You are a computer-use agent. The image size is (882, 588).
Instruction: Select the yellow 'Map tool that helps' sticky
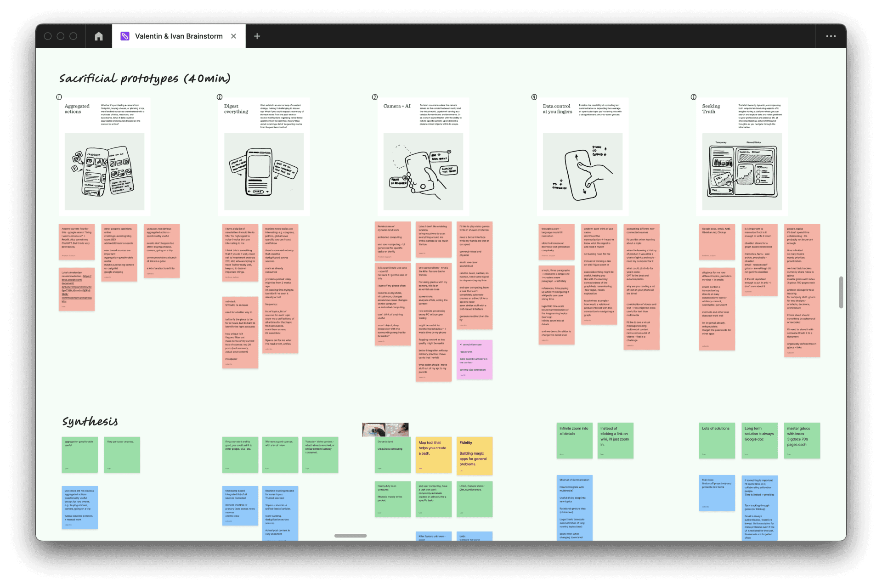(x=433, y=455)
